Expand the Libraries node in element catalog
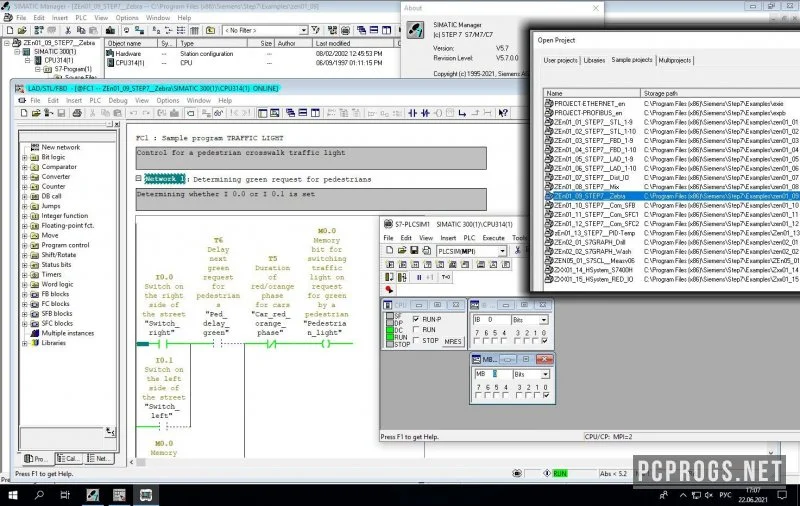The image size is (800, 506). click(24, 343)
